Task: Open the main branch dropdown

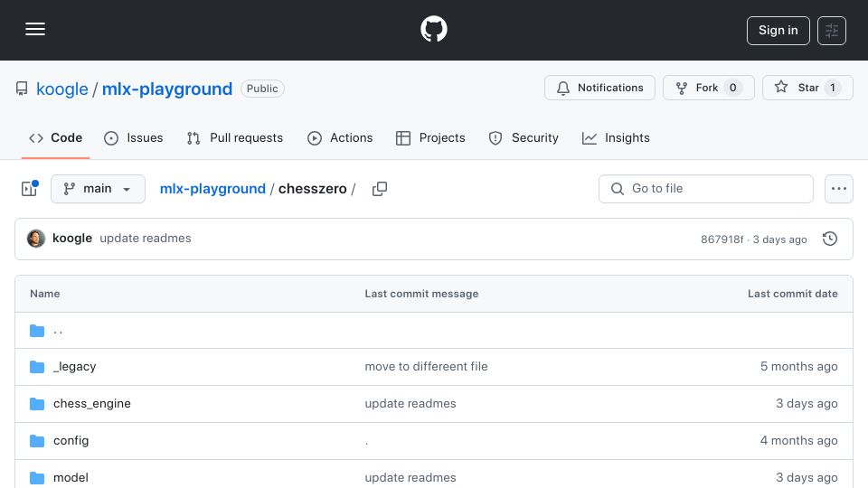Action: click(x=98, y=189)
